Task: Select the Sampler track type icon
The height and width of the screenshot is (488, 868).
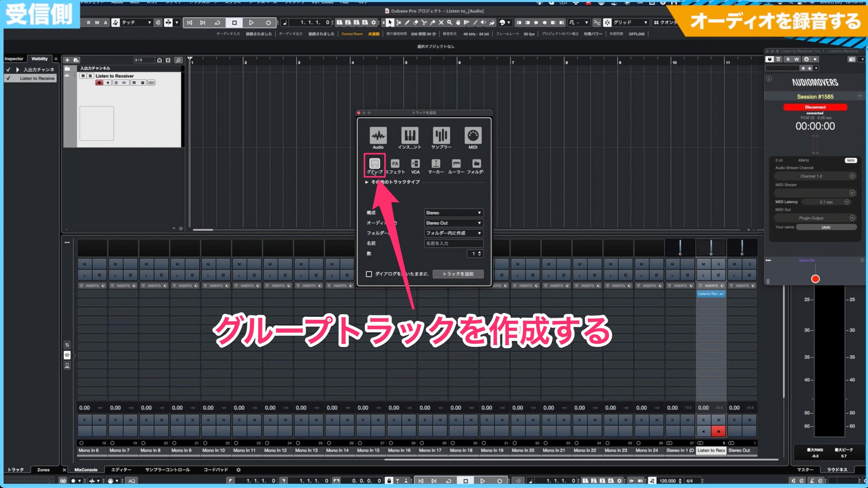Action: (x=441, y=136)
